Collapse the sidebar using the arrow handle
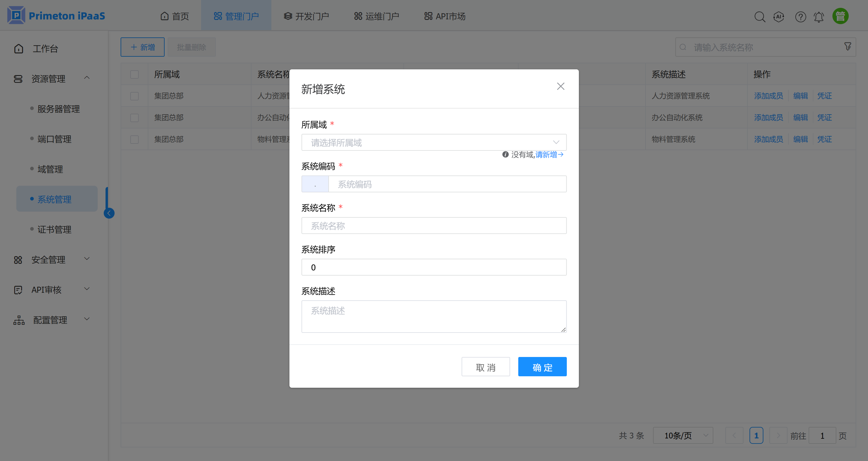Screen dimensions: 868x461 109,213
